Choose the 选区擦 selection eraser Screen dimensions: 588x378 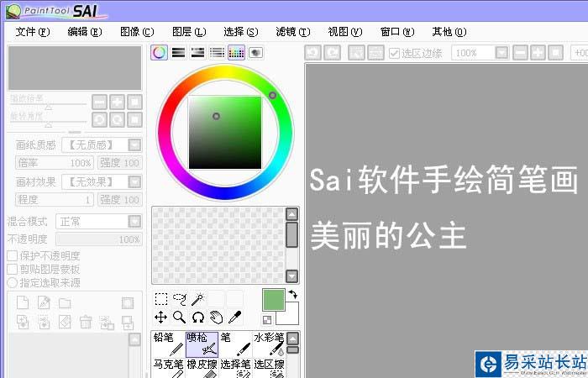pyautogui.click(x=269, y=368)
